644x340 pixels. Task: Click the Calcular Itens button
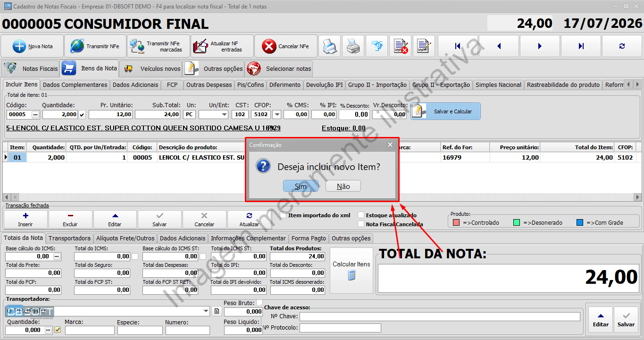pyautogui.click(x=351, y=270)
